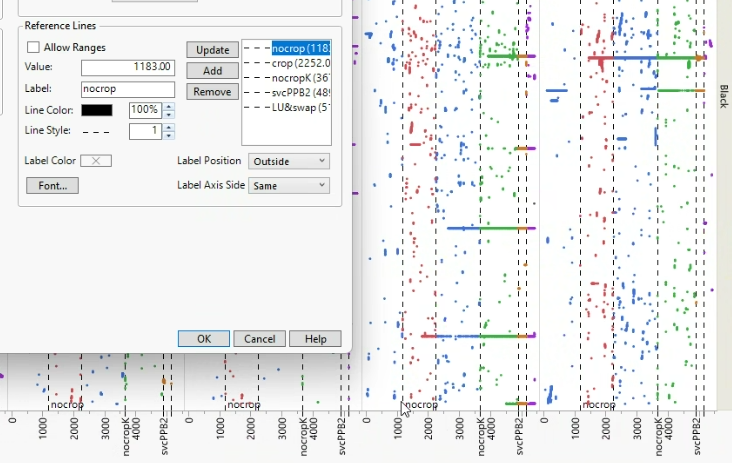Click the Help button
This screenshot has height=463, width=732.
pyautogui.click(x=315, y=338)
